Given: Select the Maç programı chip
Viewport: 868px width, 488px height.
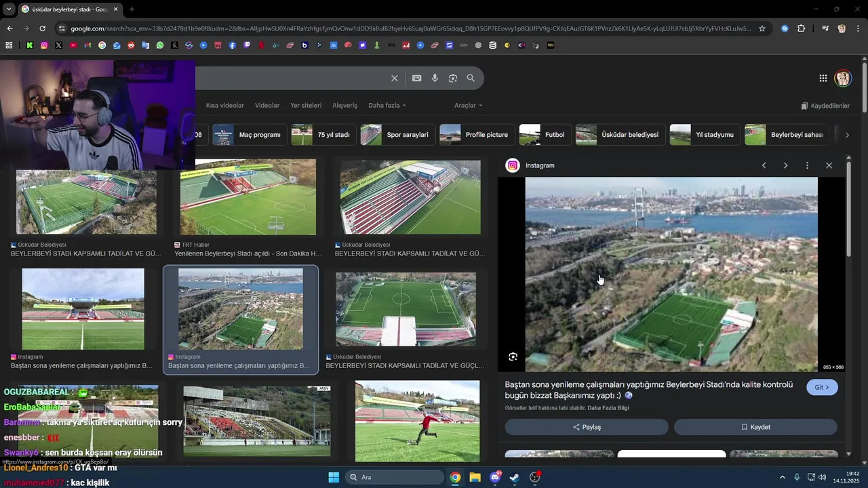Looking at the screenshot, I should pos(249,135).
